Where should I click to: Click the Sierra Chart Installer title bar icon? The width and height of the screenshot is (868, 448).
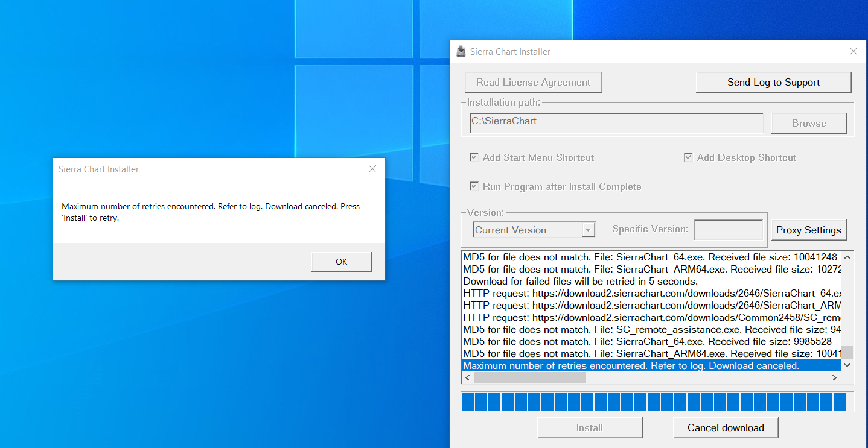point(461,51)
